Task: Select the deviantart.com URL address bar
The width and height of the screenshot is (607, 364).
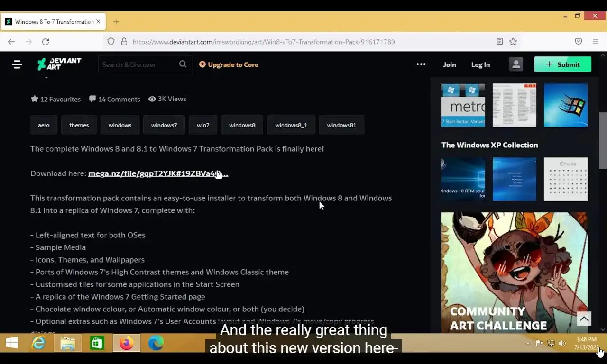Action: coord(264,42)
